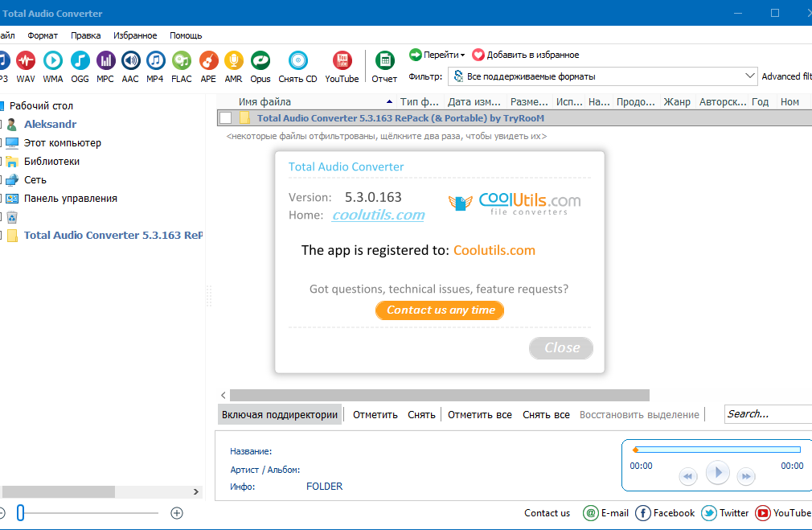This screenshot has height=530, width=812.
Task: Click the Отметить все button
Action: [x=479, y=414]
